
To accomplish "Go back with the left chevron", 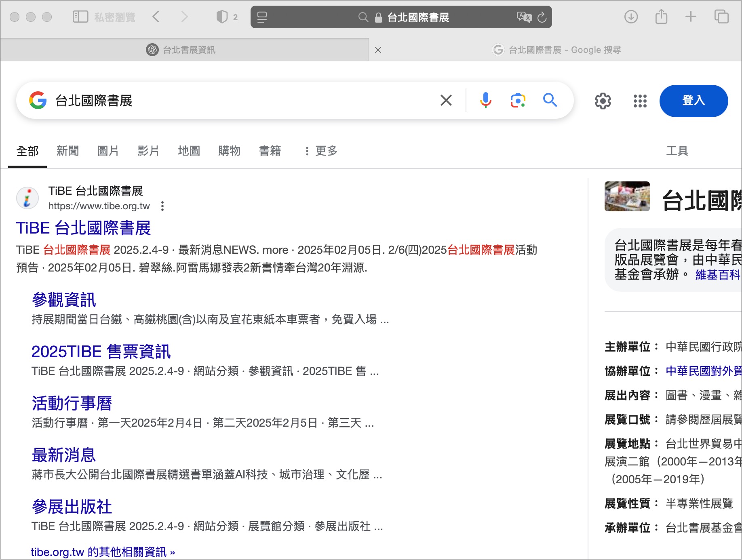I will [x=156, y=17].
